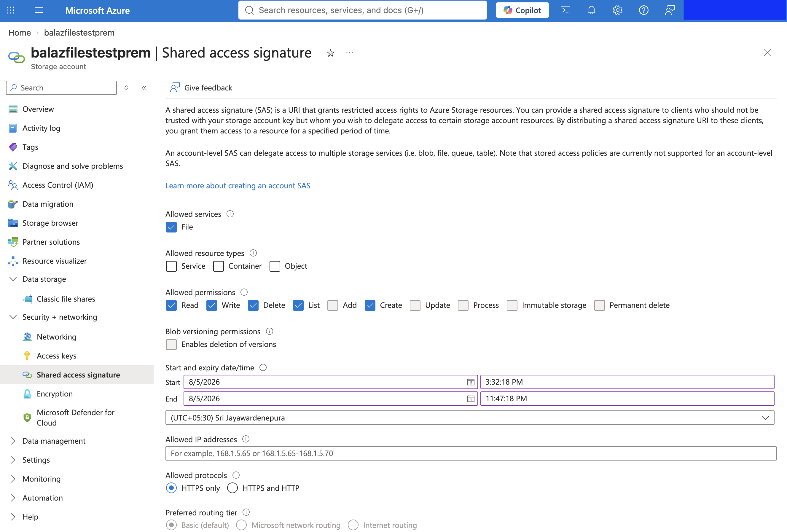Uncheck the File service checkbox
This screenshot has width=787, height=532.
point(171,227)
